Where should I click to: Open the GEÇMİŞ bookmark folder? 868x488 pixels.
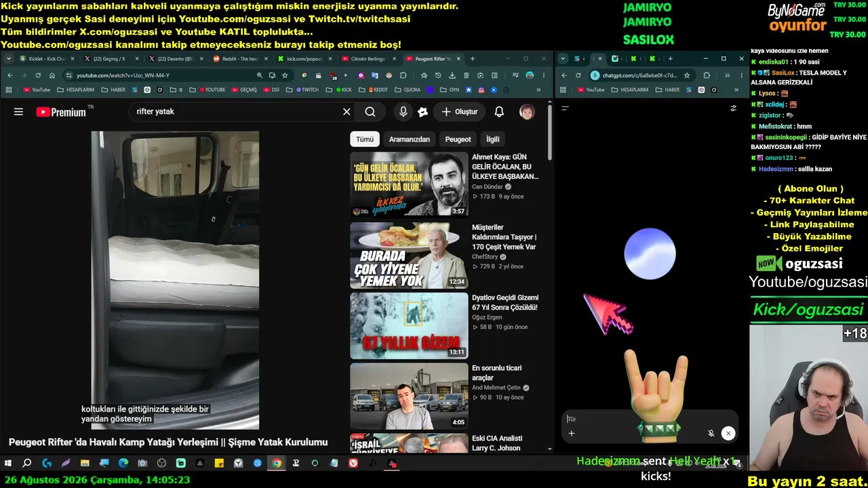(244, 89)
